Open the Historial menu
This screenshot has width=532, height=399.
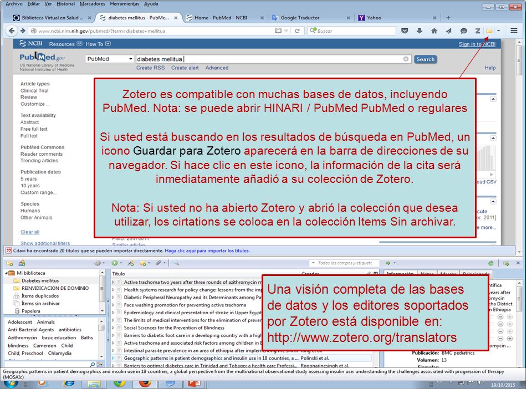pyautogui.click(x=65, y=4)
